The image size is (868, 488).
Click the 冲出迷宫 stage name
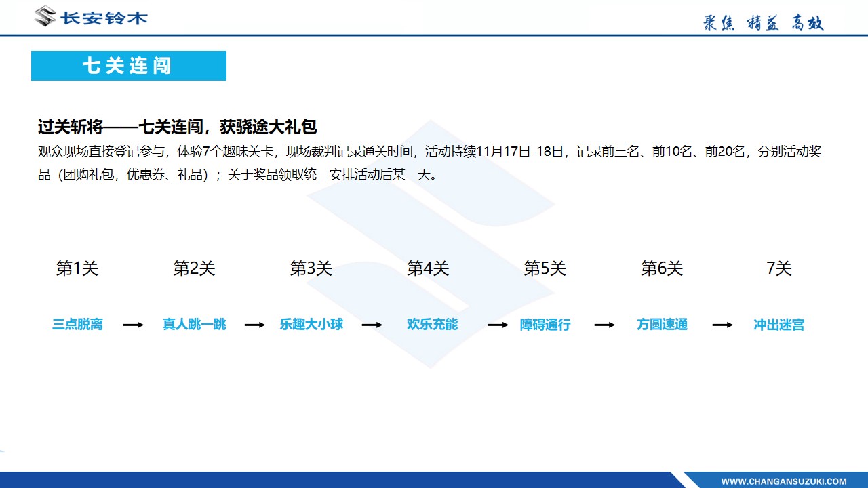tap(779, 325)
